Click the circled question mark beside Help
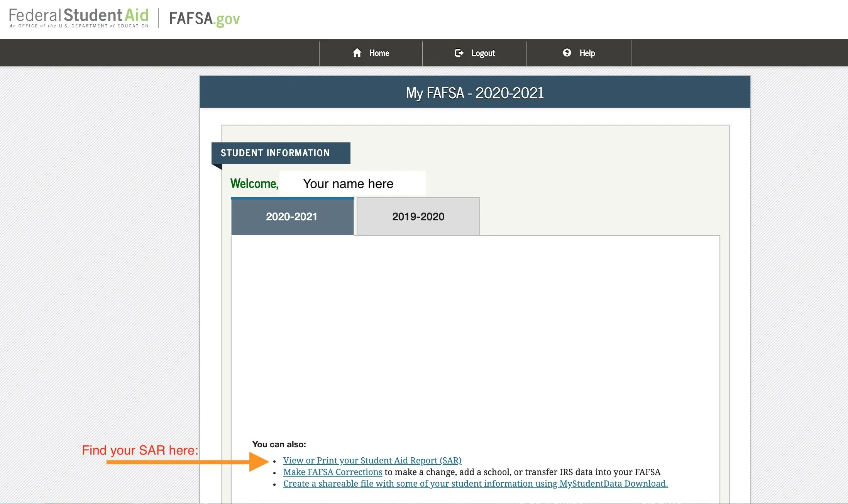This screenshot has width=848, height=504. click(x=567, y=53)
